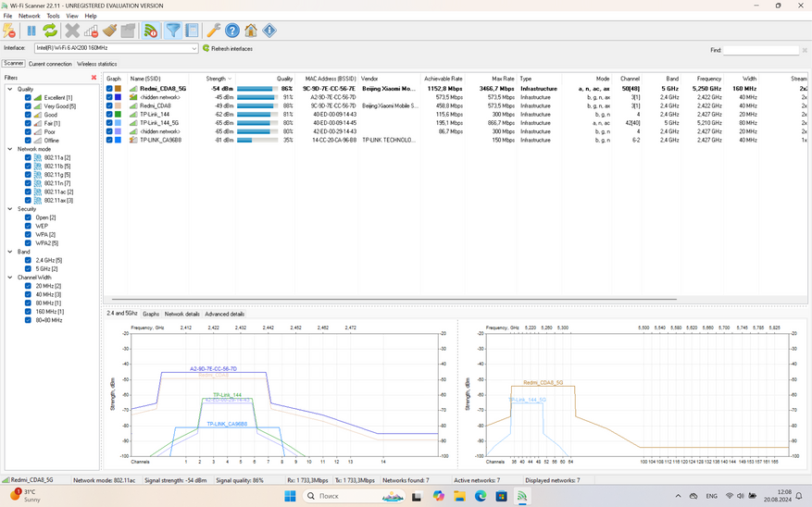Collapse the Channel Width filter group
This screenshot has width=812, height=507.
(10, 278)
